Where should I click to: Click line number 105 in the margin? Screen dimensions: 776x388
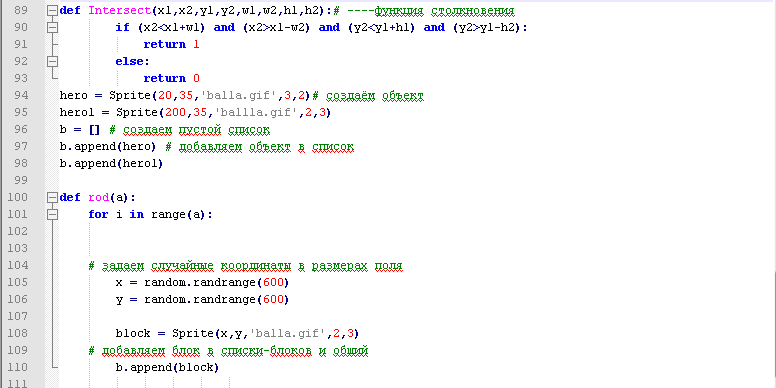(18, 283)
